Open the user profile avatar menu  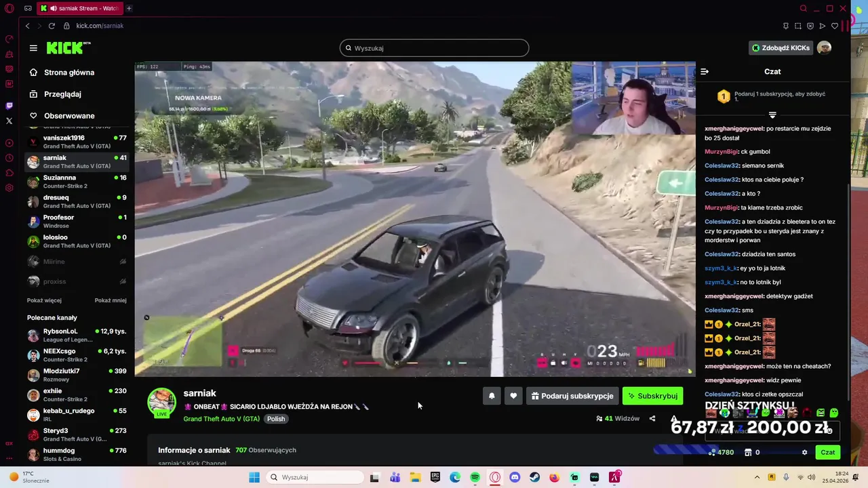tap(824, 47)
